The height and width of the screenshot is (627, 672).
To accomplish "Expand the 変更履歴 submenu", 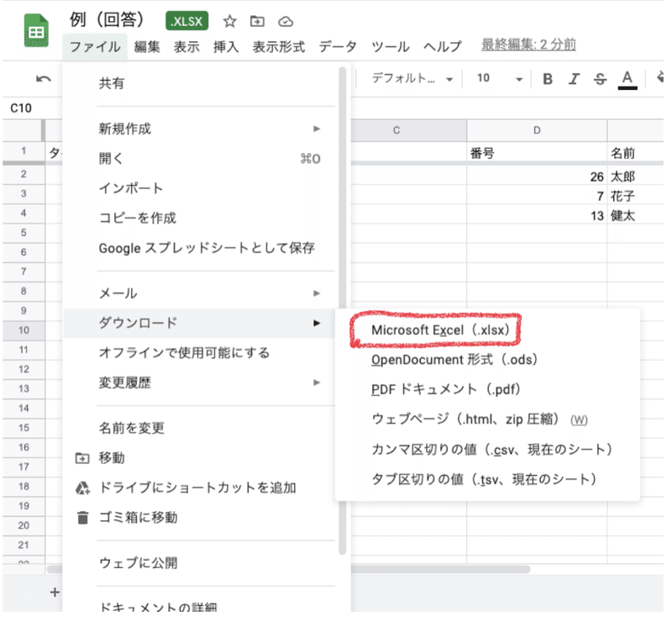I will point(199,382).
